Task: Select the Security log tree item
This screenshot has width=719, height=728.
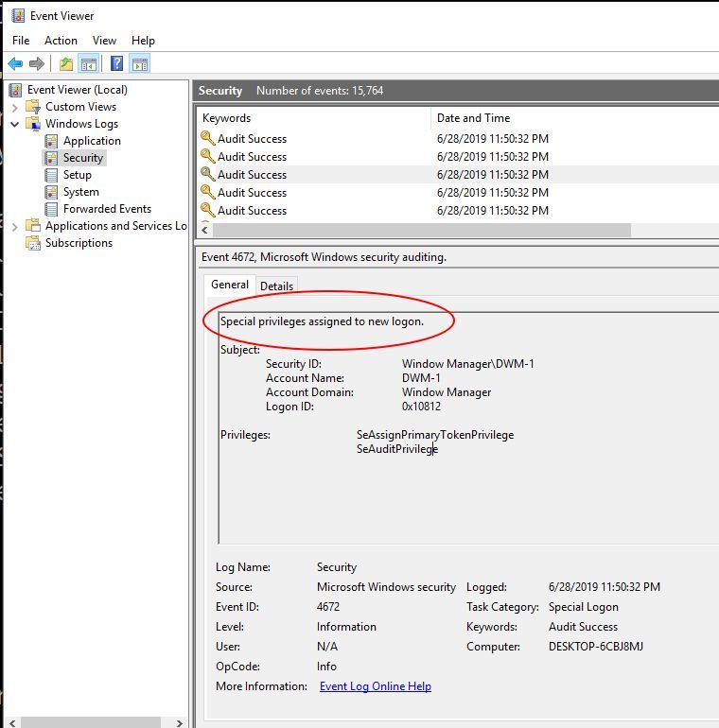Action: [x=83, y=158]
